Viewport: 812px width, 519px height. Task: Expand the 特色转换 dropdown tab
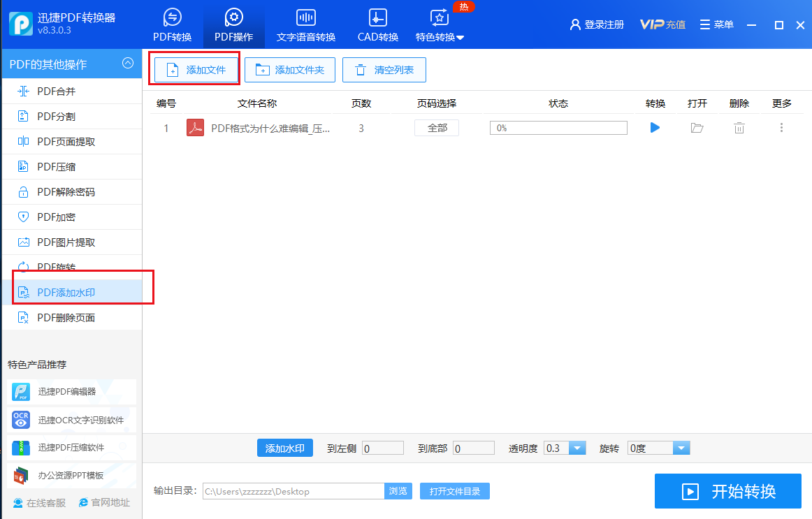(440, 25)
